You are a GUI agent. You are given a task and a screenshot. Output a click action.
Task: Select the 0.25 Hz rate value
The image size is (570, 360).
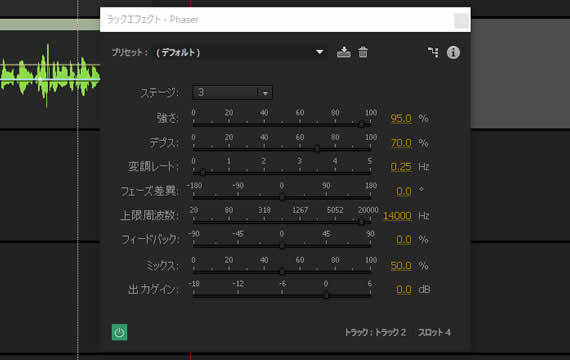[401, 167]
